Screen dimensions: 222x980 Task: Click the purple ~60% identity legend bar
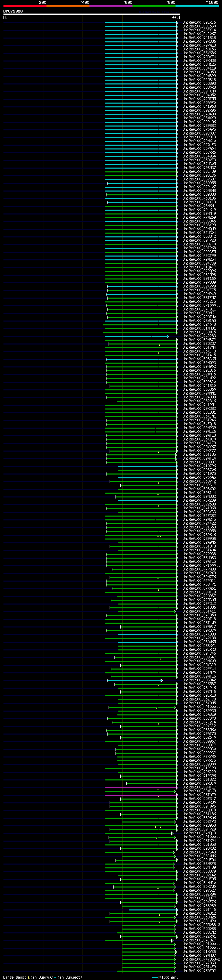[111, 6]
